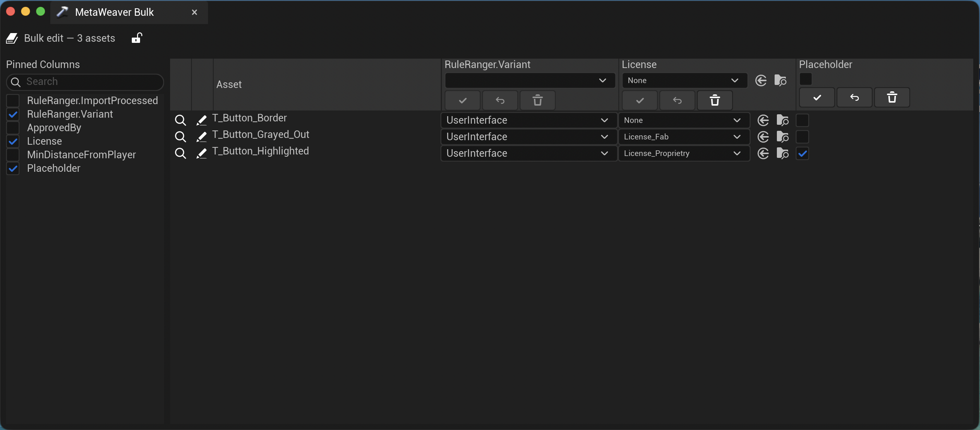This screenshot has width=980, height=430.
Task: Apply RuleRanger.Variant changes with checkmark icon
Action: pyautogui.click(x=462, y=100)
